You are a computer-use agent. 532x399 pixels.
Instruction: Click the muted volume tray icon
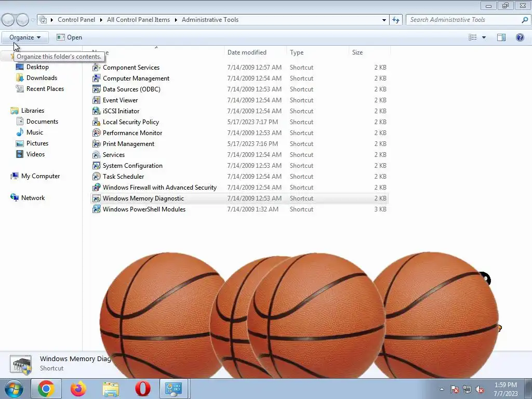pos(480,390)
